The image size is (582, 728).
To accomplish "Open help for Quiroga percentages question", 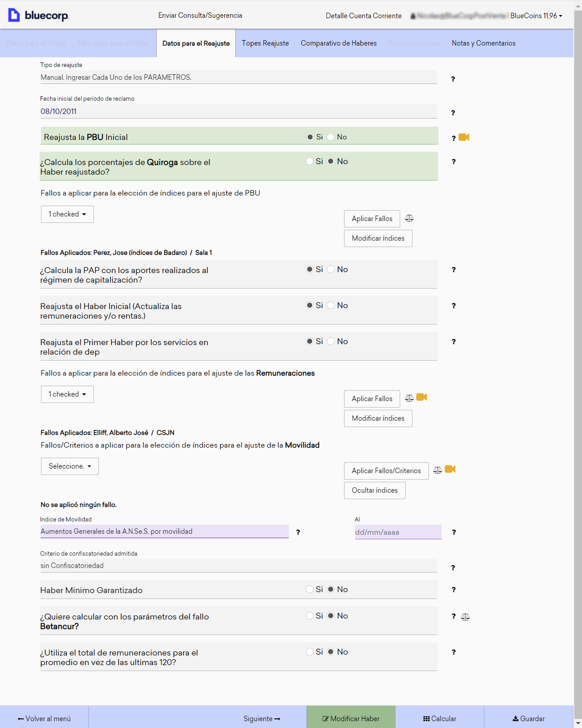I will pyautogui.click(x=453, y=161).
